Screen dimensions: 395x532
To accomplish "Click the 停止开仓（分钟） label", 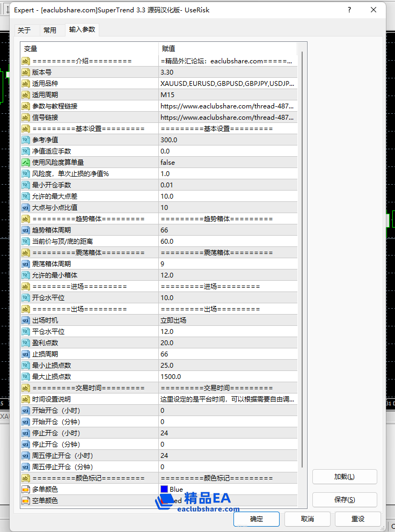I will click(x=56, y=444).
